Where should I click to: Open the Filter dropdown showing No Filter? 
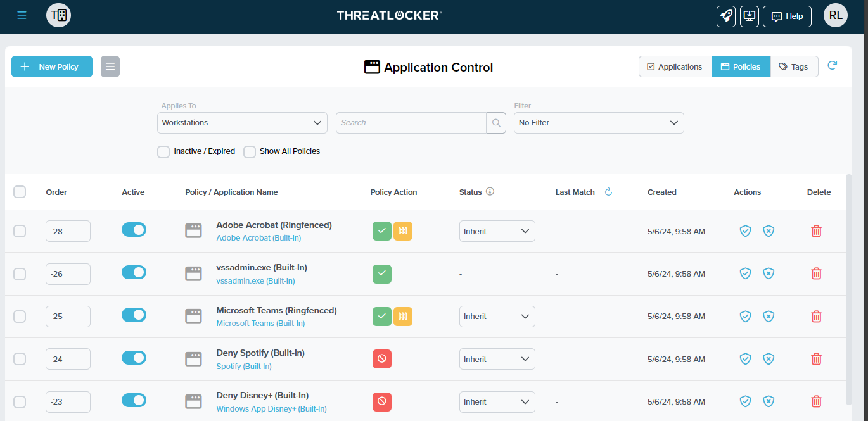(x=599, y=123)
